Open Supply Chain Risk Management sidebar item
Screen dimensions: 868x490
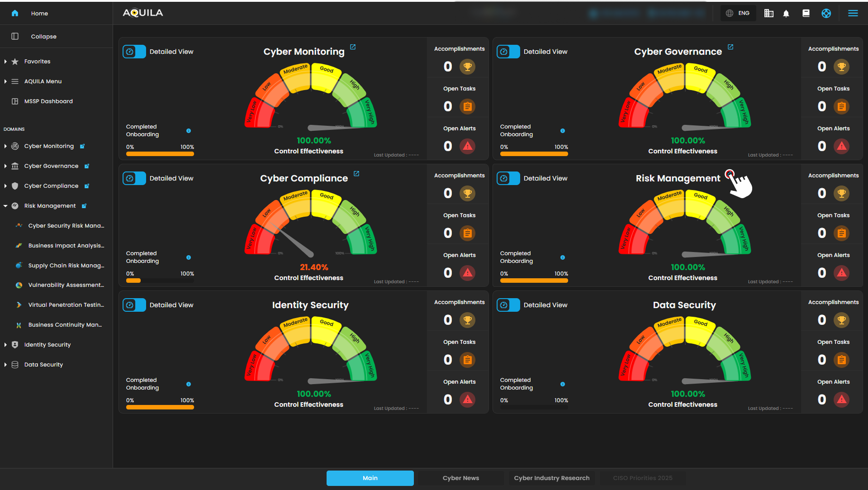tap(66, 266)
